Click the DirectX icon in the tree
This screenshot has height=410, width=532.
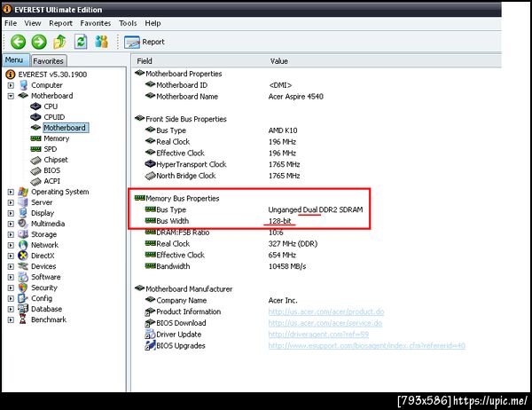[x=23, y=256]
